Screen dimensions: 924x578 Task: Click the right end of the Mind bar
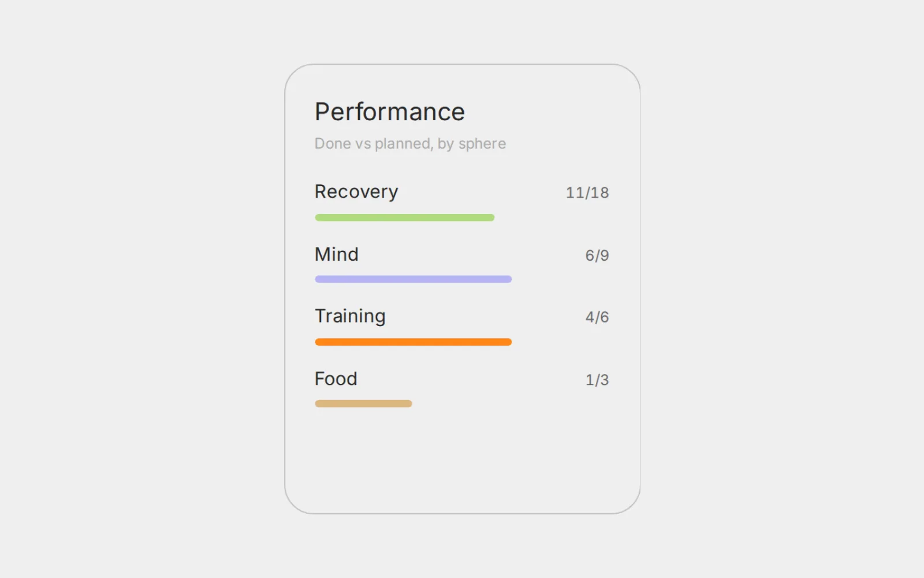coord(509,279)
